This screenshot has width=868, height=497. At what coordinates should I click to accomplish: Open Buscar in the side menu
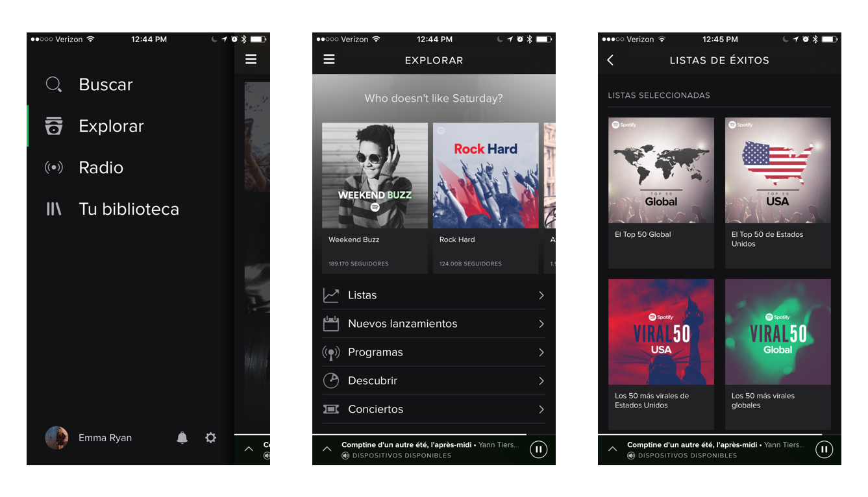(106, 84)
